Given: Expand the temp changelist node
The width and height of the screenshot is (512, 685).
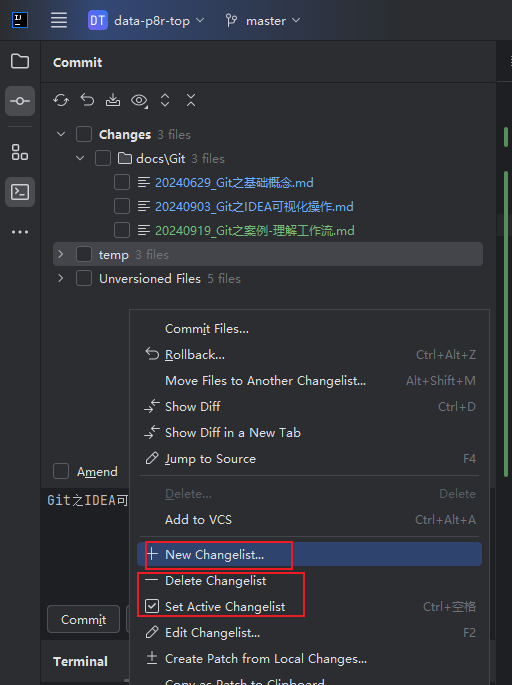Looking at the screenshot, I should pos(61,254).
